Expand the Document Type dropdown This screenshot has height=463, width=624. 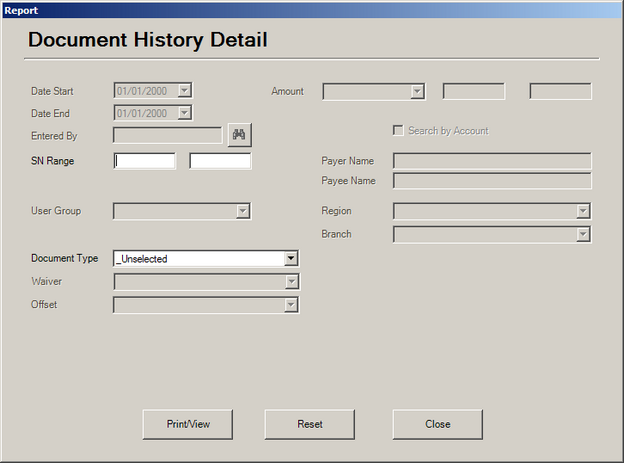click(291, 258)
